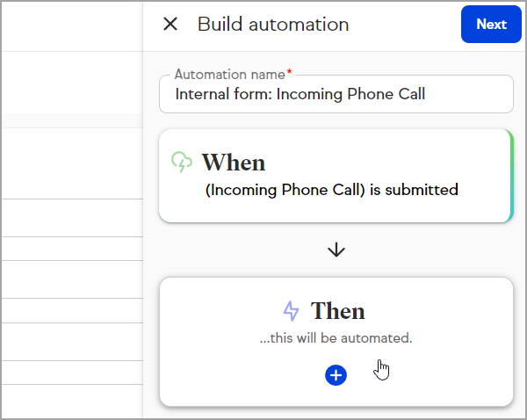Screen dimensions: 527x420
Task: Click the green gradient edge of When card
Action: [511, 176]
